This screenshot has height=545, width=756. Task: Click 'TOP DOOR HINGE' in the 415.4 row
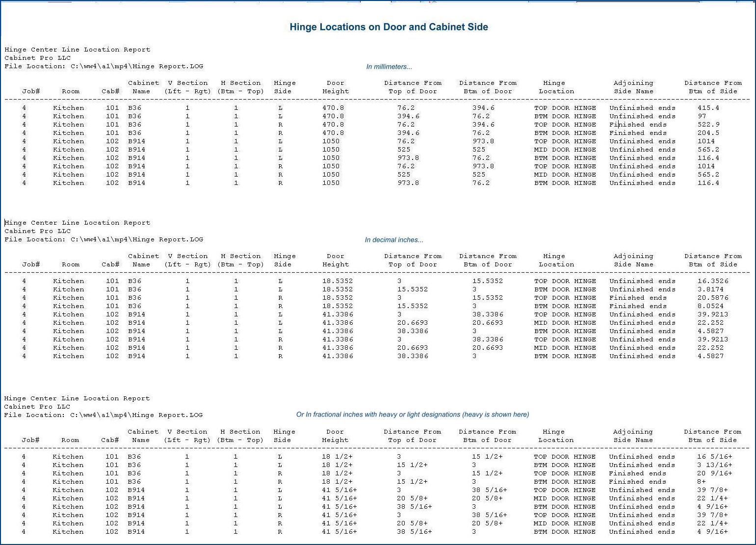(565, 108)
